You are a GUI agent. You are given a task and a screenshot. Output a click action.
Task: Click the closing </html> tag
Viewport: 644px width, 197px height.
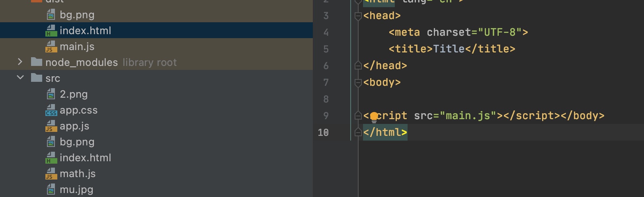tap(385, 132)
